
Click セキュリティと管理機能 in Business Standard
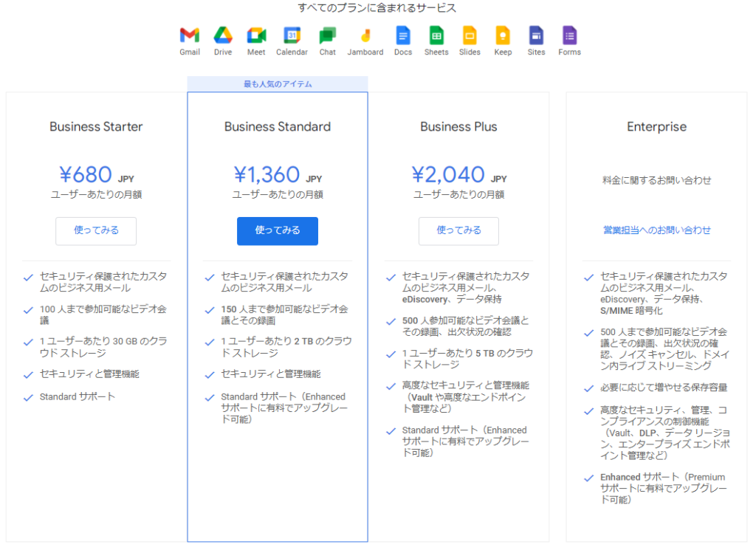270,374
